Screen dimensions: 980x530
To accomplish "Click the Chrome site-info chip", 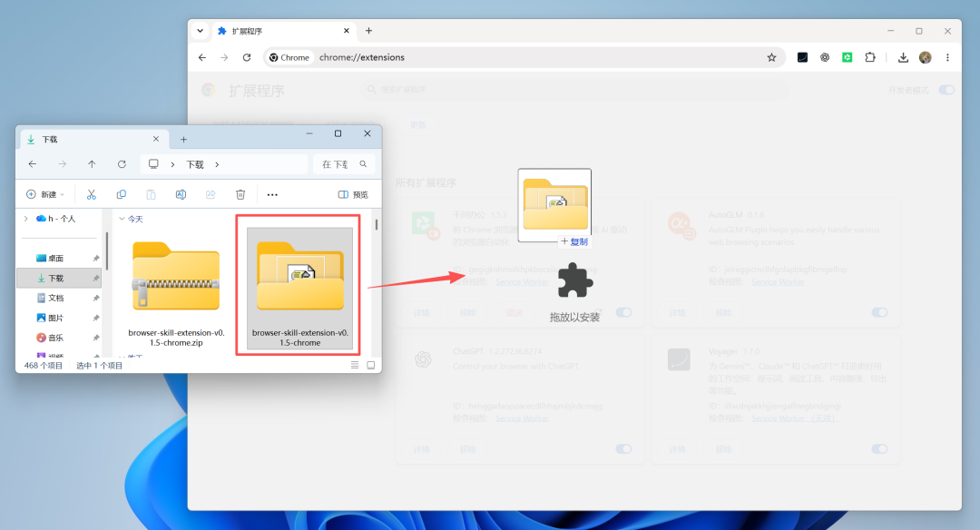I will [x=290, y=57].
